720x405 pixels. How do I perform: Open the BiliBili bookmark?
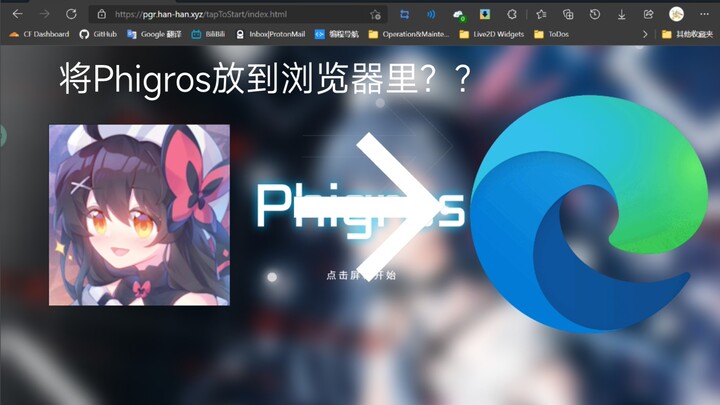pos(208,34)
